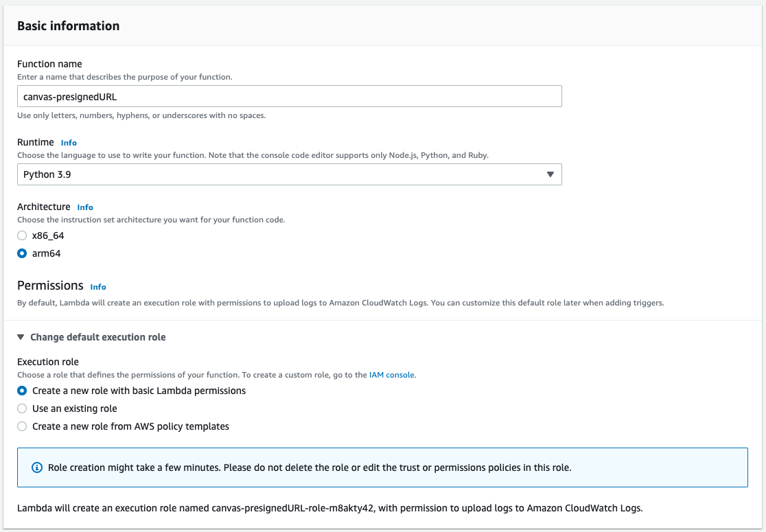Click the info circle icon in role creation notice
Screen dimensions: 766x532
[37, 467]
